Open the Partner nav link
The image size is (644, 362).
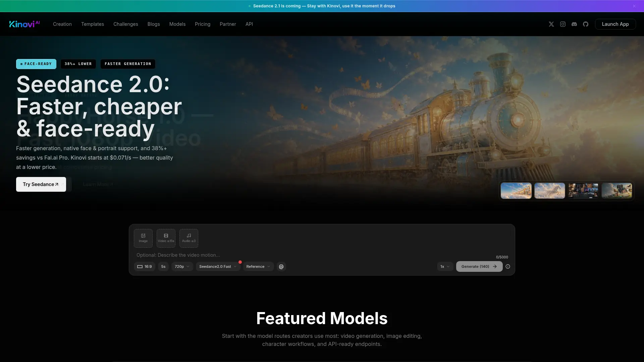point(228,24)
